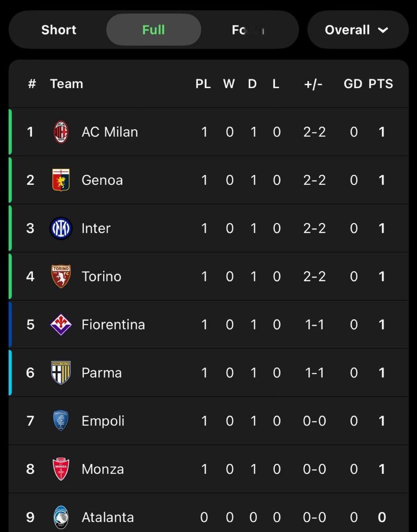Click the PL column header

point(203,83)
